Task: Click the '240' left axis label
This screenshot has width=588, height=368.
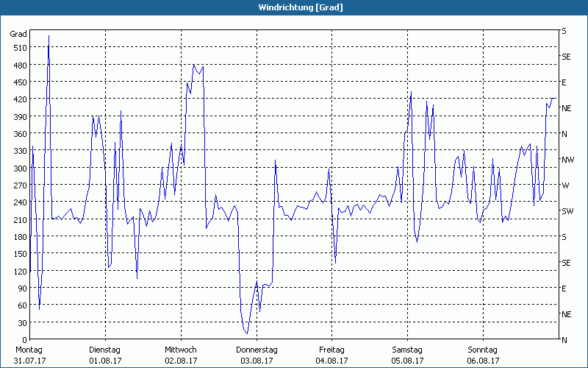Action: tap(21, 203)
